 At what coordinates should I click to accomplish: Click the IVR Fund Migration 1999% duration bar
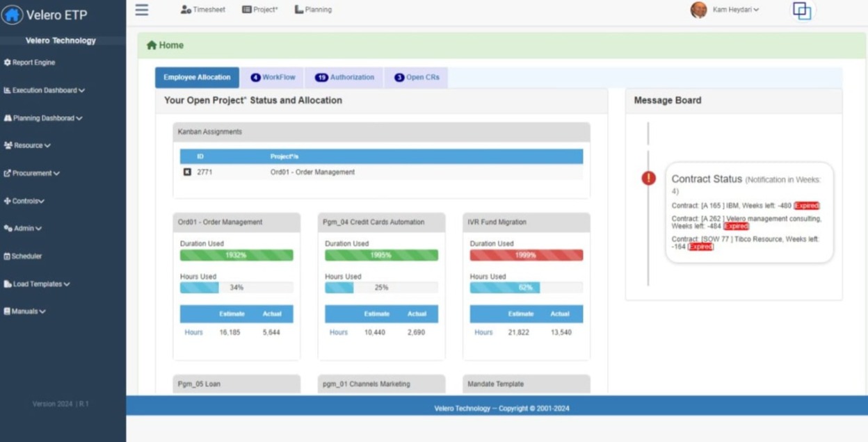527,255
